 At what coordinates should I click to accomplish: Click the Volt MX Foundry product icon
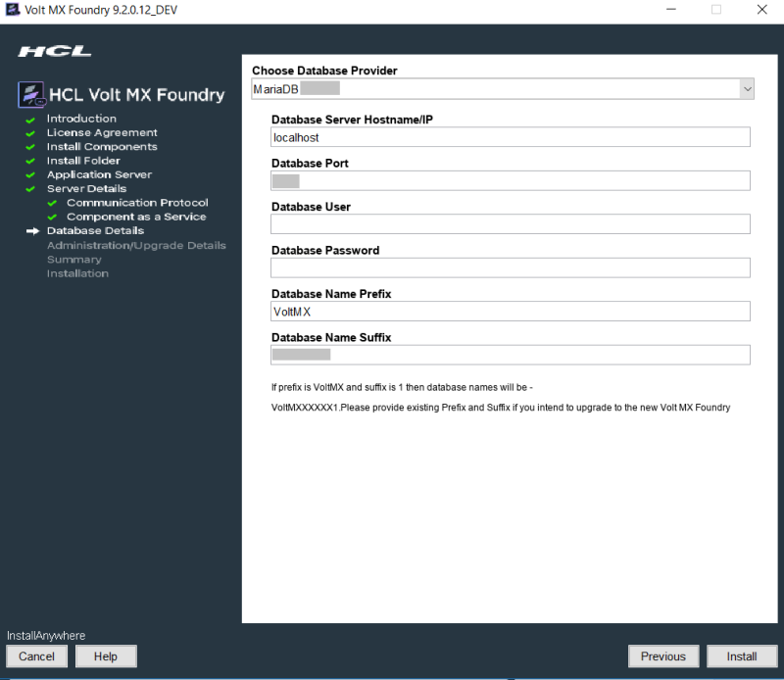pos(31,94)
